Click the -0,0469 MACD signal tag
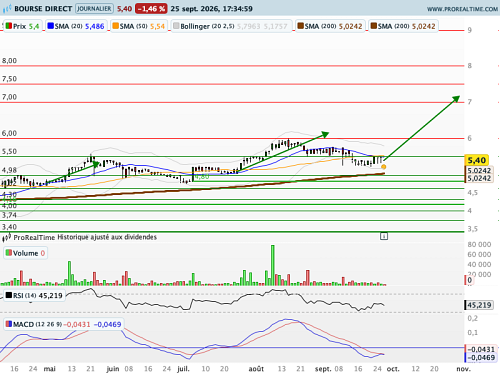Viewport: 500px width, 375px height. (x=480, y=358)
